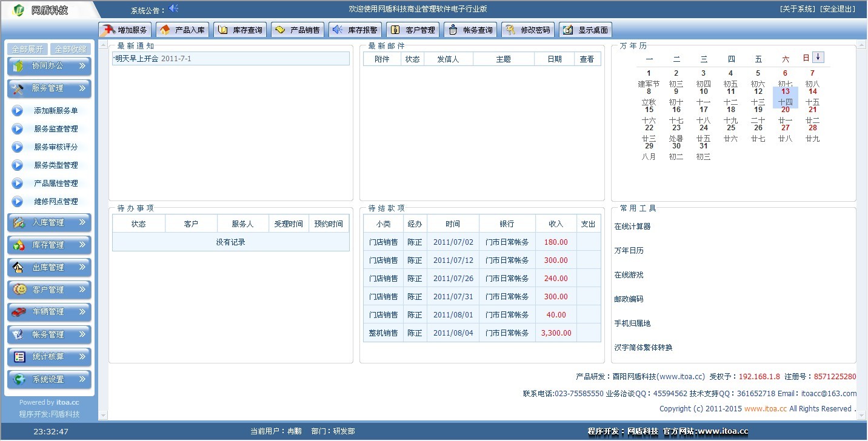
Task: Click 全部展开 to expand all menus
Action: click(x=27, y=49)
